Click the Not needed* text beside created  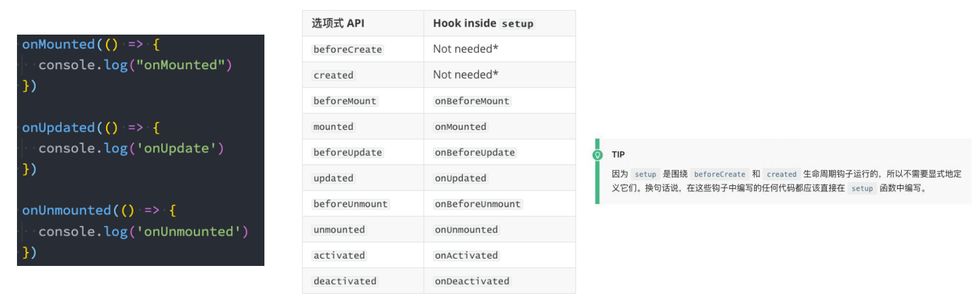(466, 75)
